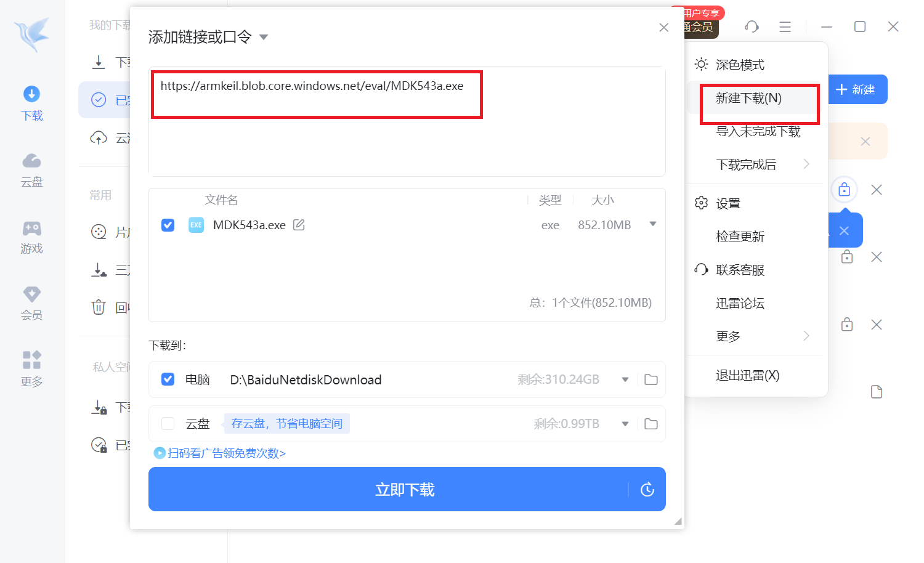Click the 大小 column header
The height and width of the screenshot is (563, 924).
[602, 200]
